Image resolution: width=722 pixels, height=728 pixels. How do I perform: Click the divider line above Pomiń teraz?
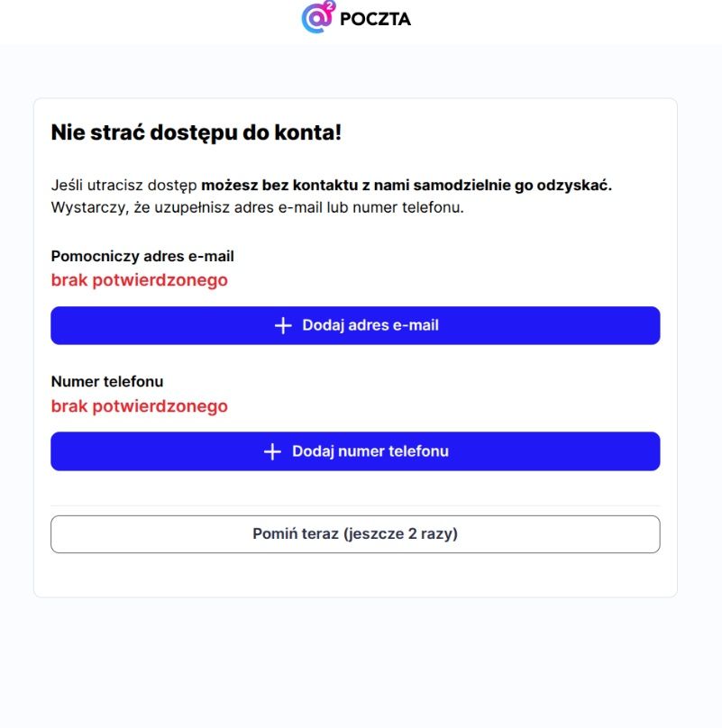[x=355, y=505]
